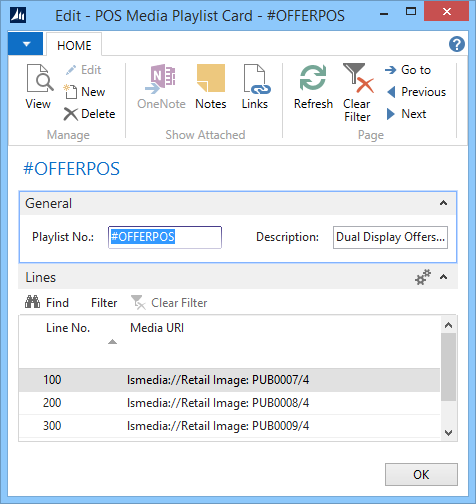Go to the Next record
Screen dimensions: 476x504
[406, 114]
